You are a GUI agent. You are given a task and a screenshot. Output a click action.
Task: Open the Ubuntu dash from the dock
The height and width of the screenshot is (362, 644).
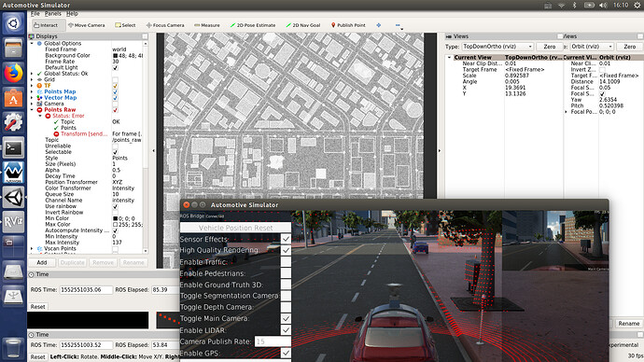point(13,23)
